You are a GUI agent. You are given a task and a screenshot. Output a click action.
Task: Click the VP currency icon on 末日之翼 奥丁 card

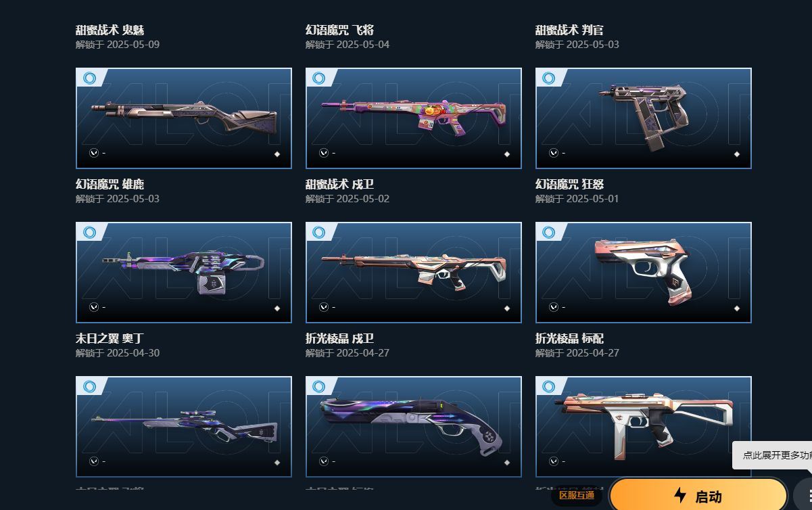94,307
